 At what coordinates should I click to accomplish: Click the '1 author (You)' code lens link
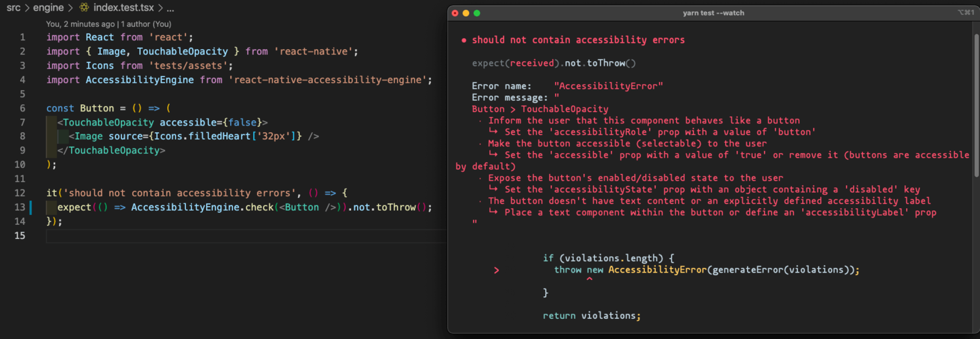[x=146, y=24]
